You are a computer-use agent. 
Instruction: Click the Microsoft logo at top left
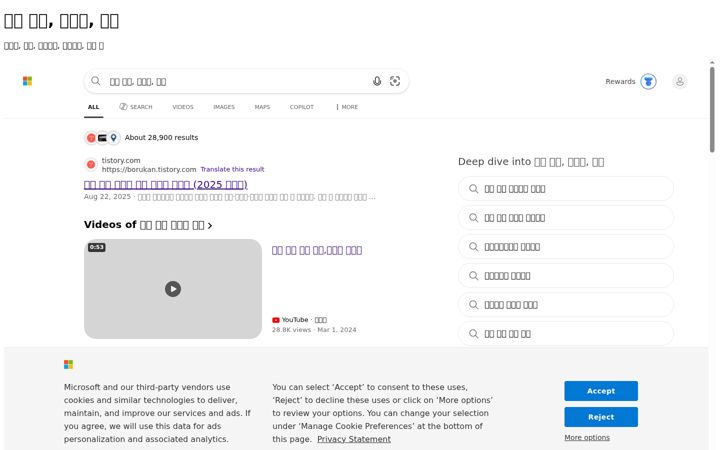pos(28,81)
